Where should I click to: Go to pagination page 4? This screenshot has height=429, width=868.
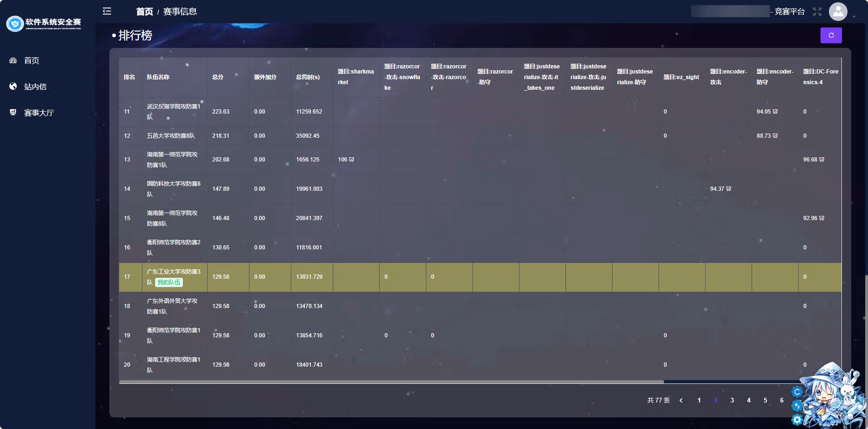tap(749, 400)
